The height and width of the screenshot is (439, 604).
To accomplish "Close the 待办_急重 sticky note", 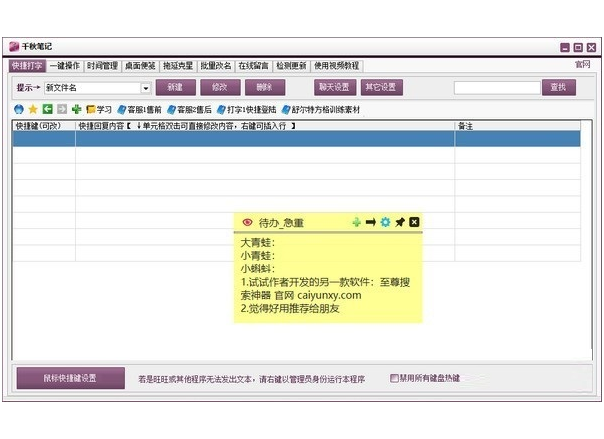I will click(x=414, y=222).
